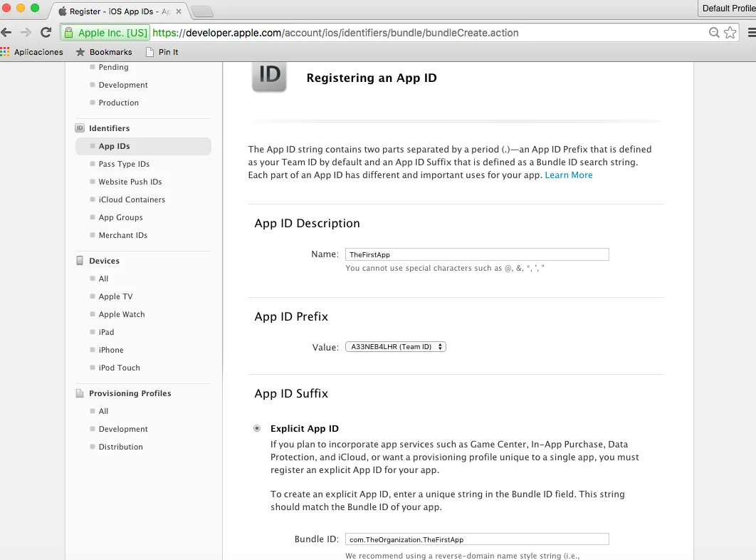The height and width of the screenshot is (560, 756).
Task: Click the Bundle ID input field
Action: click(x=477, y=539)
